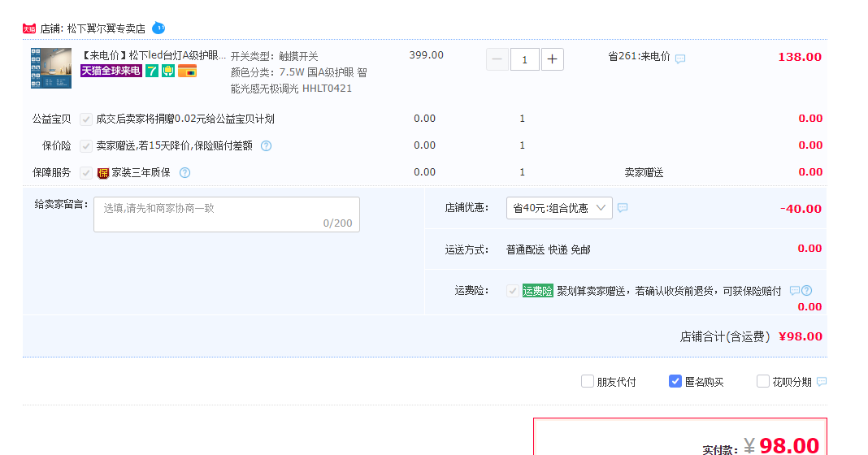
Task: Click the 天猫全球来电 purple badge
Action: [x=111, y=71]
